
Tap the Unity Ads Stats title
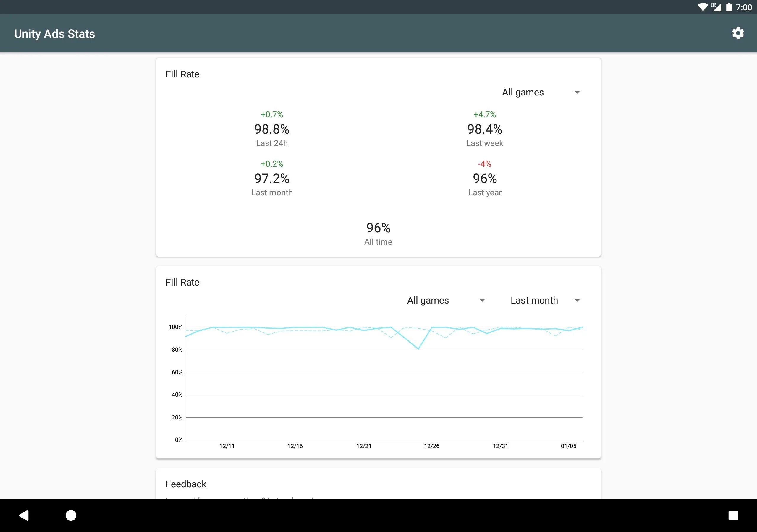click(54, 34)
